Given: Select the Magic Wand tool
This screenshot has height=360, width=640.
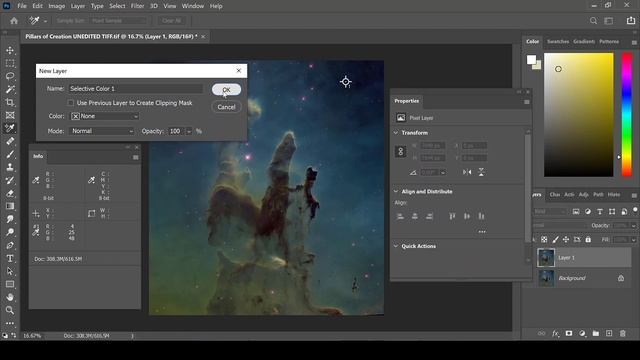Looking at the screenshot, I should [x=10, y=89].
